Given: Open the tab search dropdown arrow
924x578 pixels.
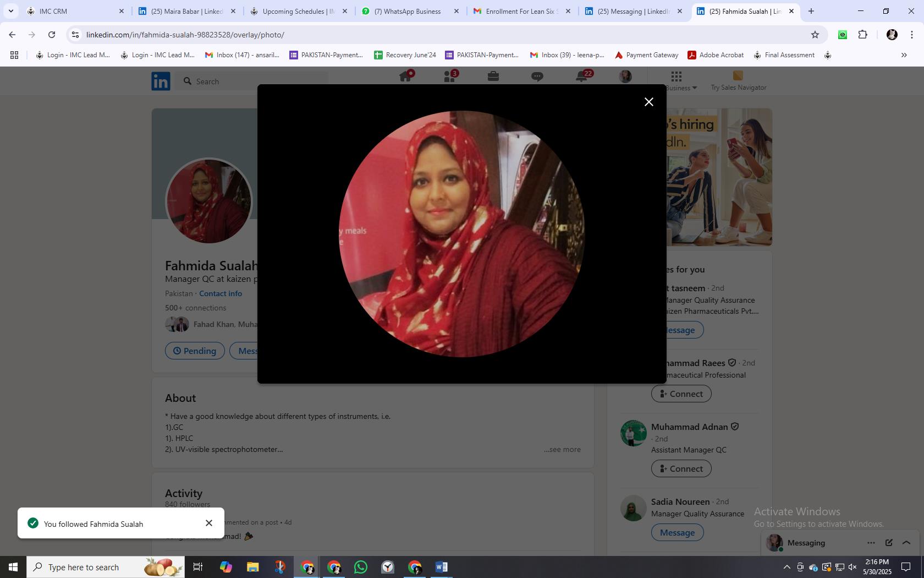Looking at the screenshot, I should (x=10, y=11).
